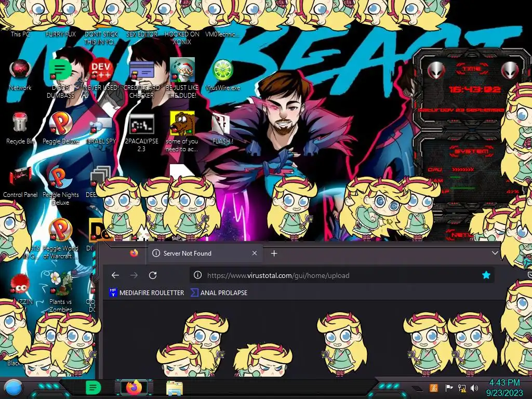Viewport: 532px width, 399px height.
Task: Open the Network desktop icon
Action: (x=20, y=75)
